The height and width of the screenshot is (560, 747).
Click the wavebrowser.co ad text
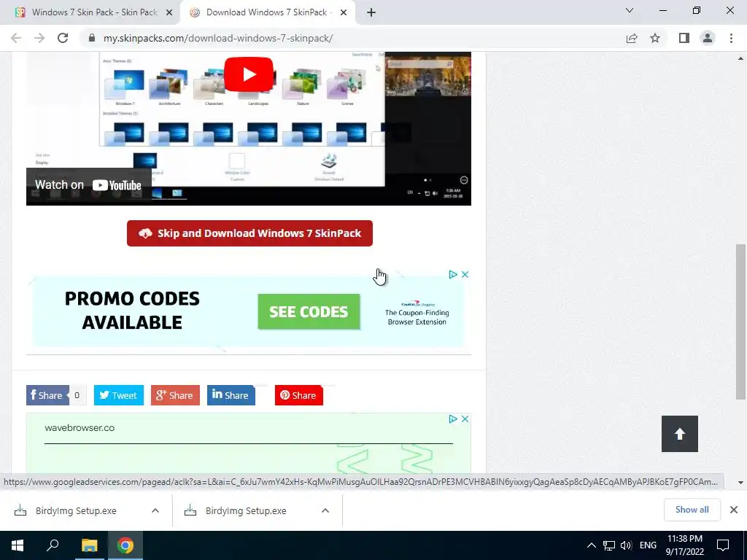[x=80, y=427]
